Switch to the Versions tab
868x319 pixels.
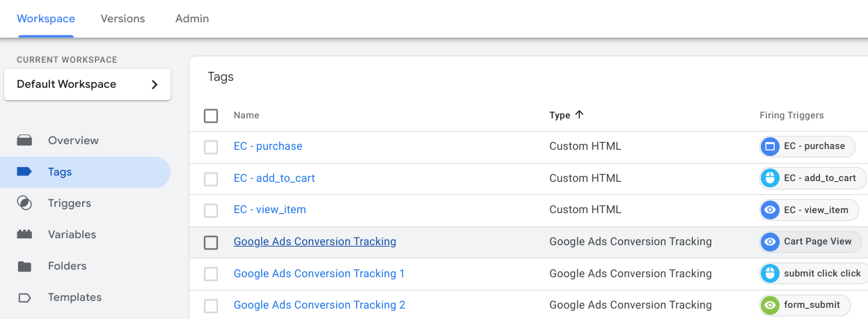tap(123, 19)
